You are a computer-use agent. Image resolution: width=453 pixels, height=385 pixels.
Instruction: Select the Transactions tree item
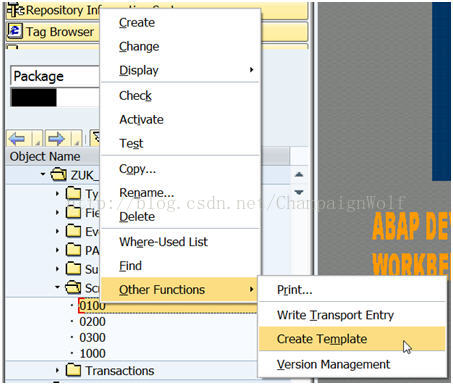(120, 371)
